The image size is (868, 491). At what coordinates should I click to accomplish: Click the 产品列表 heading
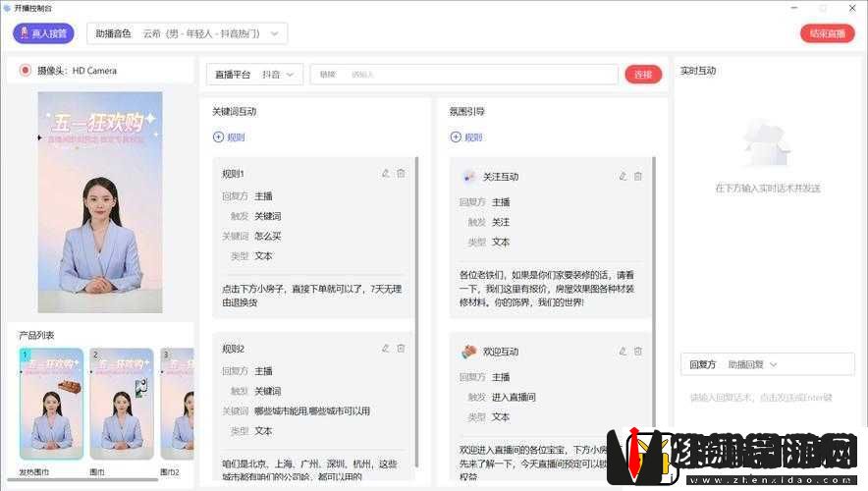tap(36, 335)
